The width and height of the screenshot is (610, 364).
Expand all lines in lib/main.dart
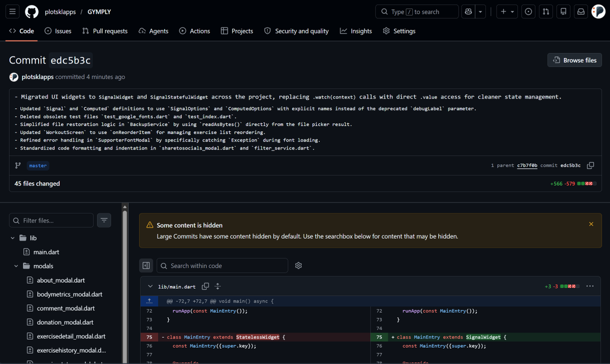pos(218,286)
